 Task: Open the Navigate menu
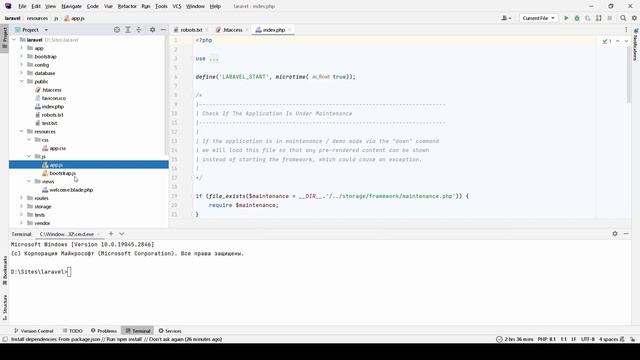(x=71, y=7)
